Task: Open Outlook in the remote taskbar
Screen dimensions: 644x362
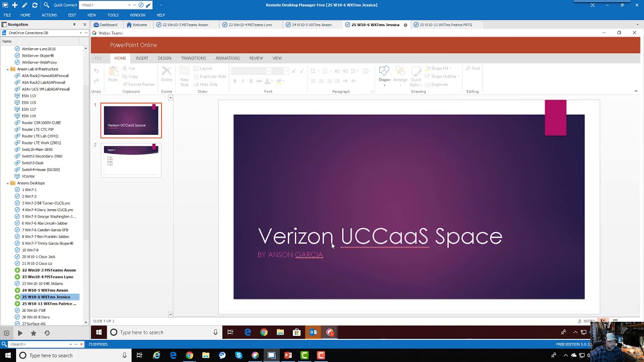Action: (313, 332)
